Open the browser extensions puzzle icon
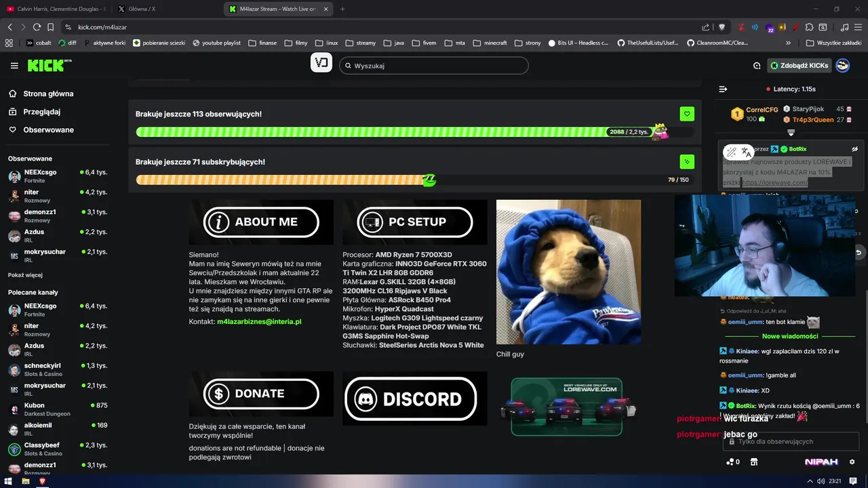Image resolution: width=868 pixels, height=488 pixels. (809, 27)
